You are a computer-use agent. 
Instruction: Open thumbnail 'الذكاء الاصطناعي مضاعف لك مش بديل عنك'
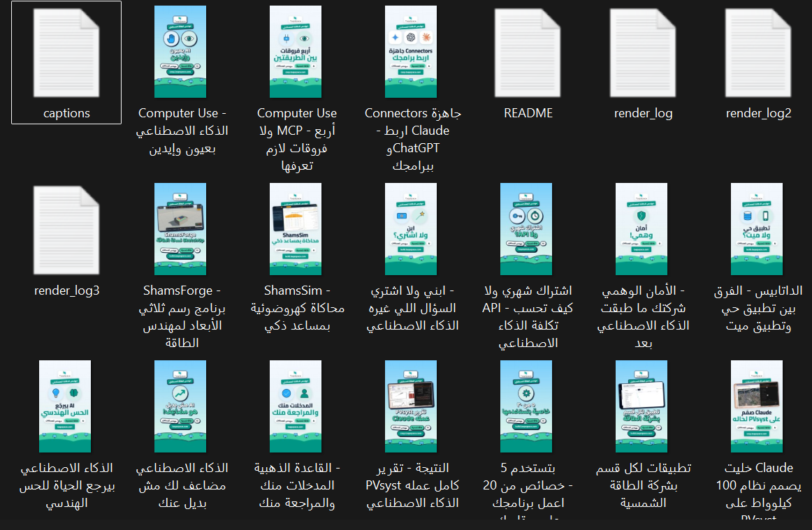click(x=180, y=407)
